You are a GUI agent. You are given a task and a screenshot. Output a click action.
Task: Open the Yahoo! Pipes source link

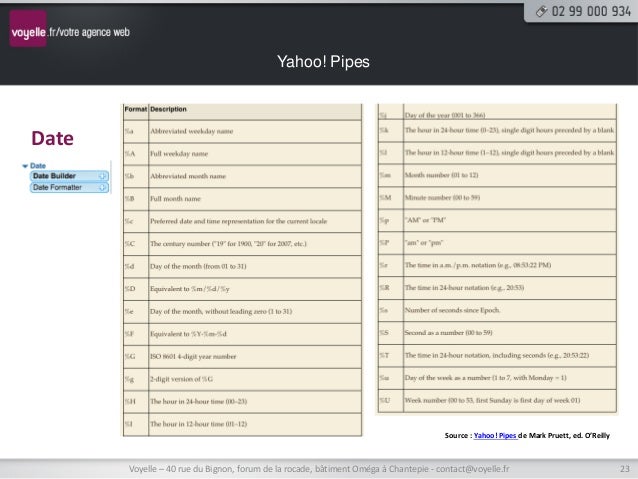[x=495, y=435]
